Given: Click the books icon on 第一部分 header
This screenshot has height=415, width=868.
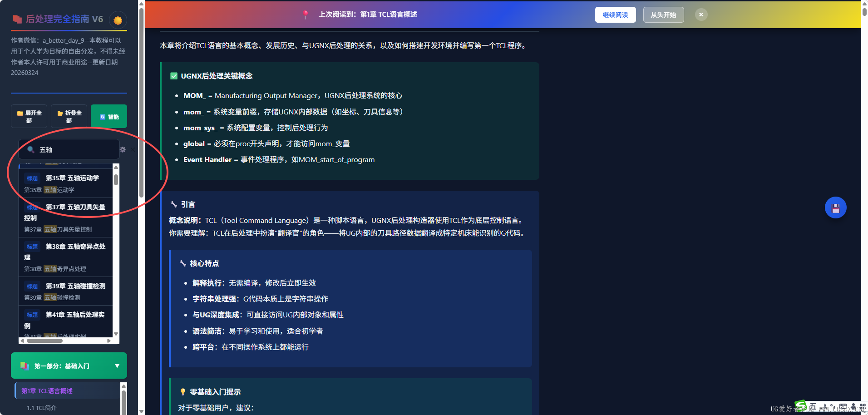Looking at the screenshot, I should [25, 366].
